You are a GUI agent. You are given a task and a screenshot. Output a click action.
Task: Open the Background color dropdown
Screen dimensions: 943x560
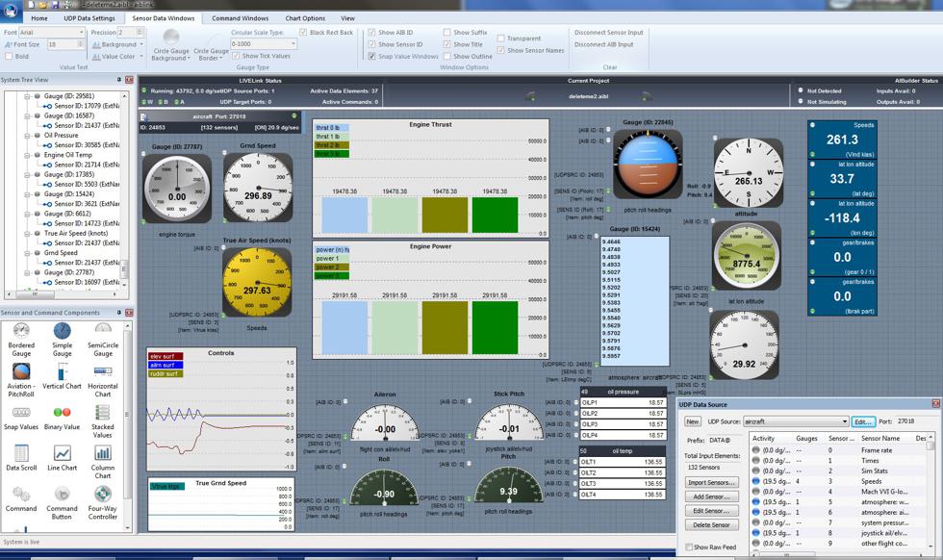(141, 44)
